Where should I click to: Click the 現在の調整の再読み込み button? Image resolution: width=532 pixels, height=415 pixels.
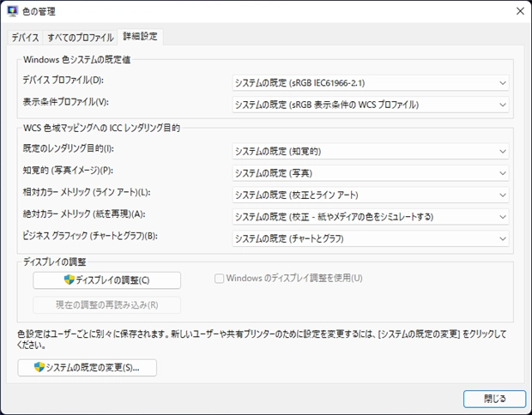tap(107, 305)
